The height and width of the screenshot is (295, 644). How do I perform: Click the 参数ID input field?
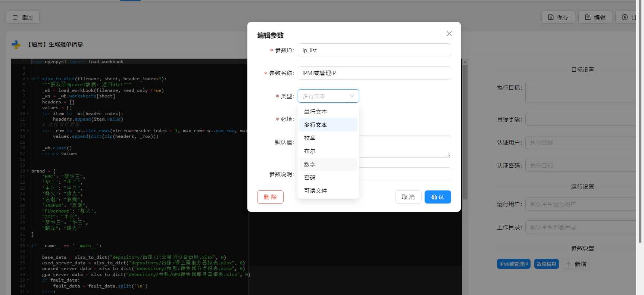374,50
